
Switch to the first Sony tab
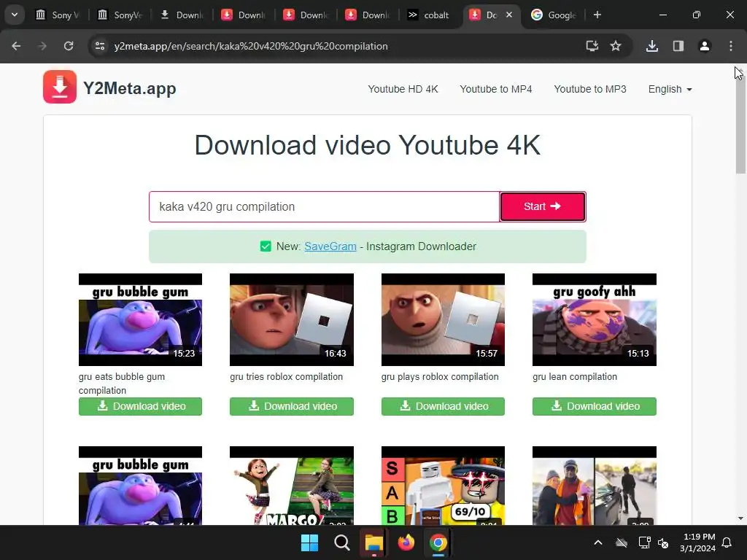click(x=58, y=15)
